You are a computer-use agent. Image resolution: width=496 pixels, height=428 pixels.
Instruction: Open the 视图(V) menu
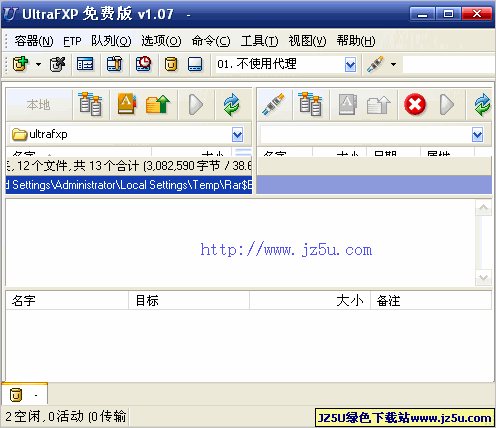tap(307, 41)
